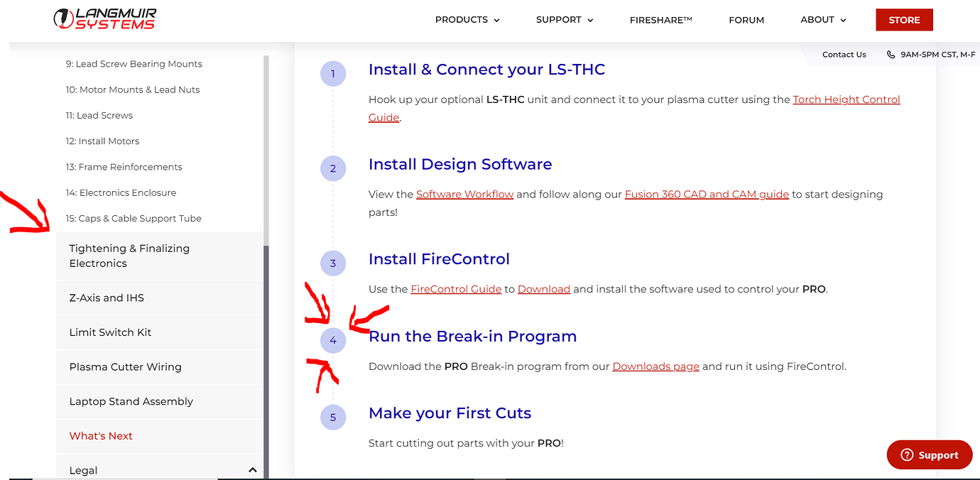The height and width of the screenshot is (480, 980).
Task: Select FIRESHARE in the top navigation
Action: pyautogui.click(x=660, y=20)
